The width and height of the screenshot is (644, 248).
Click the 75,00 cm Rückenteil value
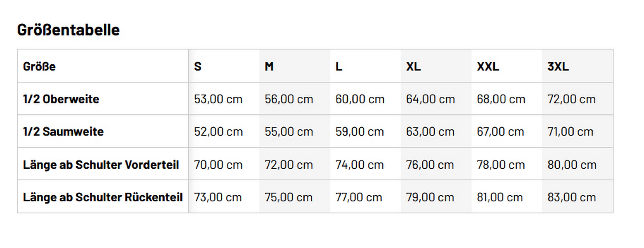coord(288,197)
